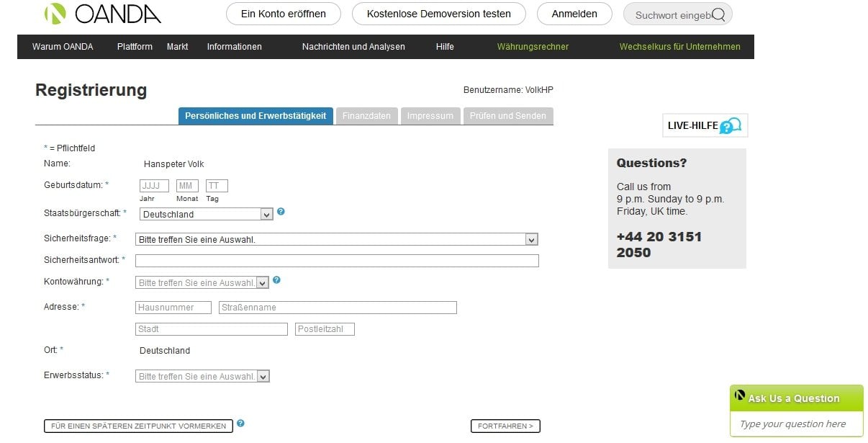Open the Informationen menu

pyautogui.click(x=235, y=47)
